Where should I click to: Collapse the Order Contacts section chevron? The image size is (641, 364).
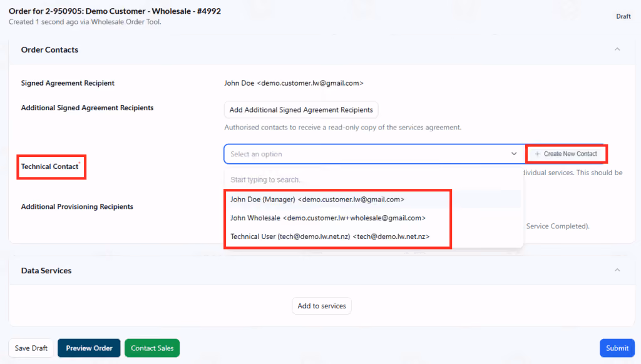click(617, 49)
